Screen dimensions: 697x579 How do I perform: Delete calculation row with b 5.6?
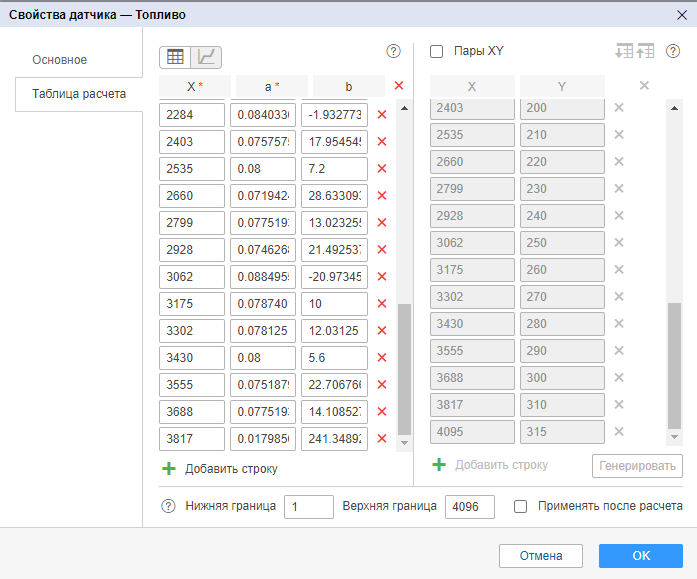click(x=381, y=358)
